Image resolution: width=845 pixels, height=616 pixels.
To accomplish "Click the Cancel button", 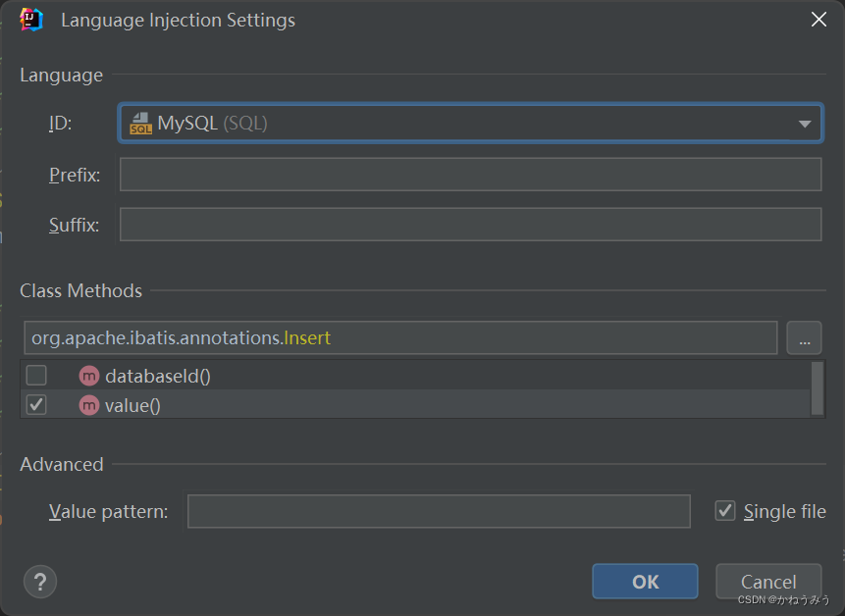I will click(x=768, y=582).
